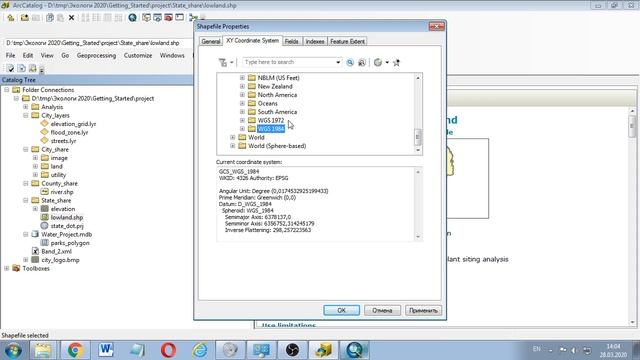
Task: Open Chrome from the taskbar
Action: (x=76, y=350)
